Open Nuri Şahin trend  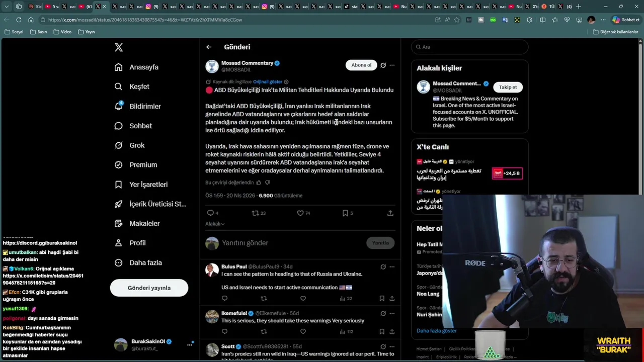tap(429, 314)
